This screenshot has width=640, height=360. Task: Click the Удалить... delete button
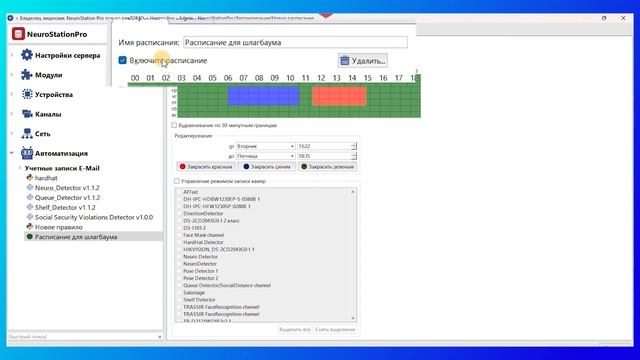tap(362, 61)
